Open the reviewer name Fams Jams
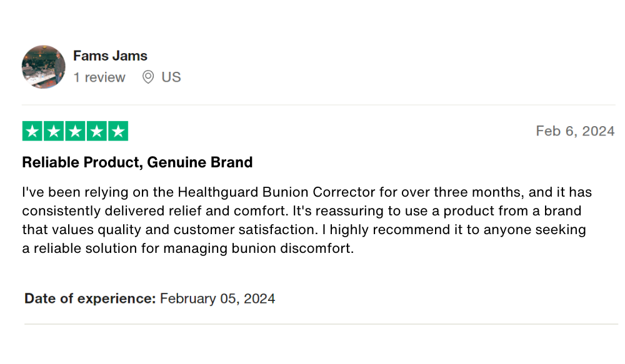The width and height of the screenshot is (625, 364). click(x=110, y=56)
